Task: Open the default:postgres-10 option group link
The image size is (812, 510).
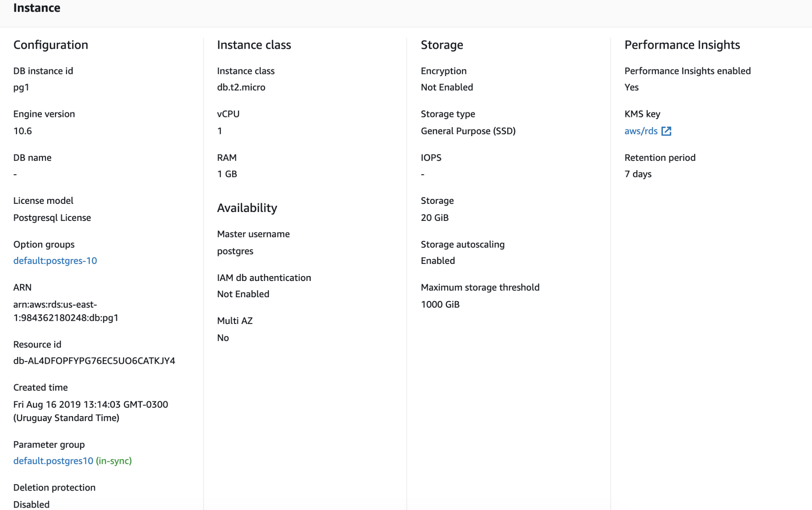Action: click(x=55, y=261)
